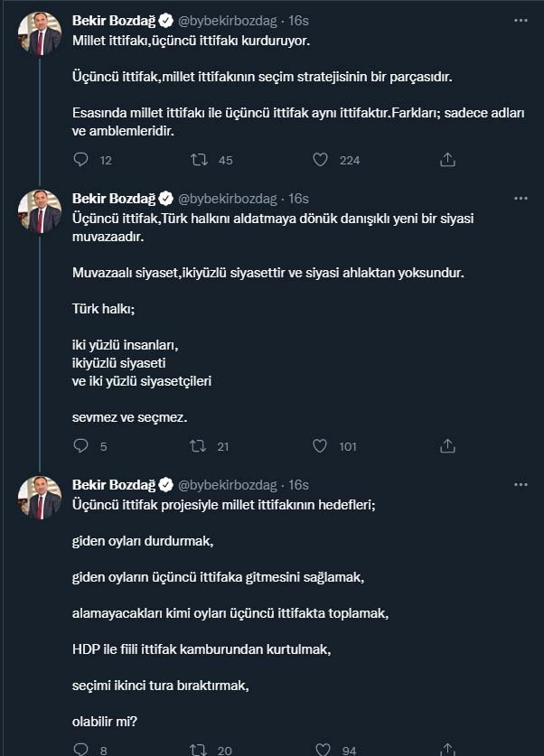Reply to the second tweet about üçüncü ittifak

point(82,446)
